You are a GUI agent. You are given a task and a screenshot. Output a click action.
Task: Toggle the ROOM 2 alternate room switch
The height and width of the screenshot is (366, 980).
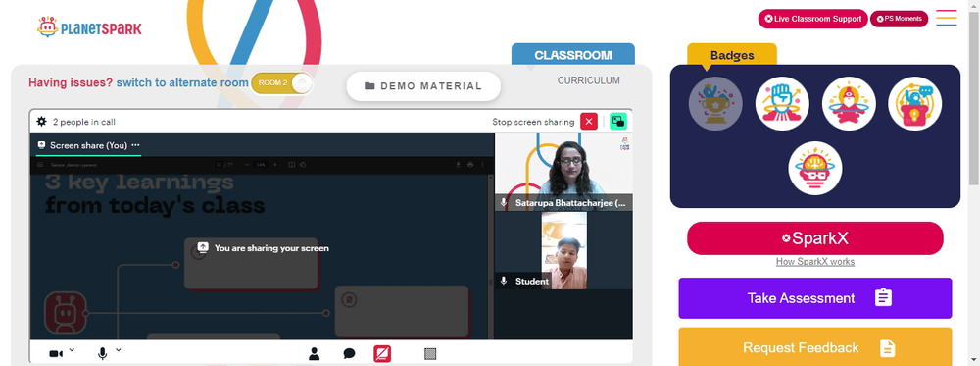click(x=281, y=83)
